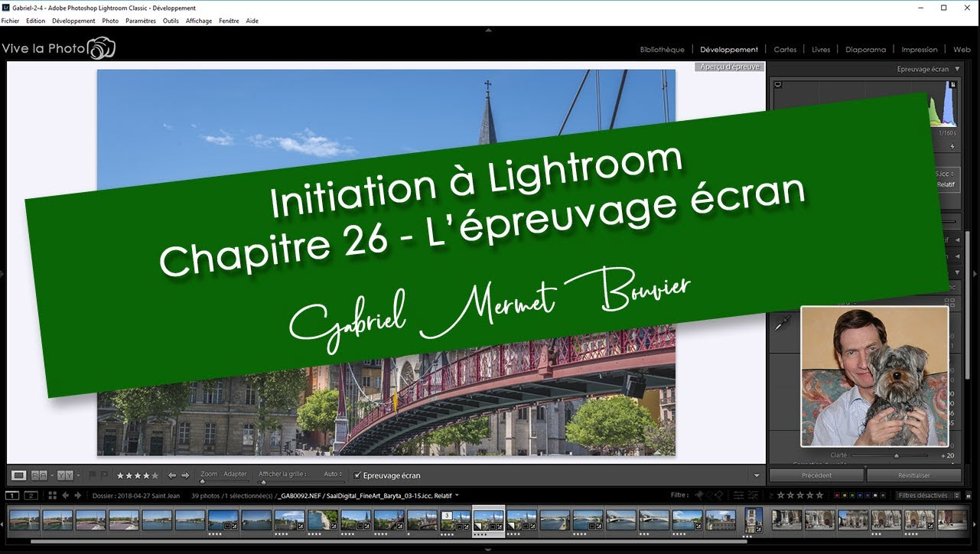Click the Précédent button
This screenshot has width=980, height=554.
816,475
